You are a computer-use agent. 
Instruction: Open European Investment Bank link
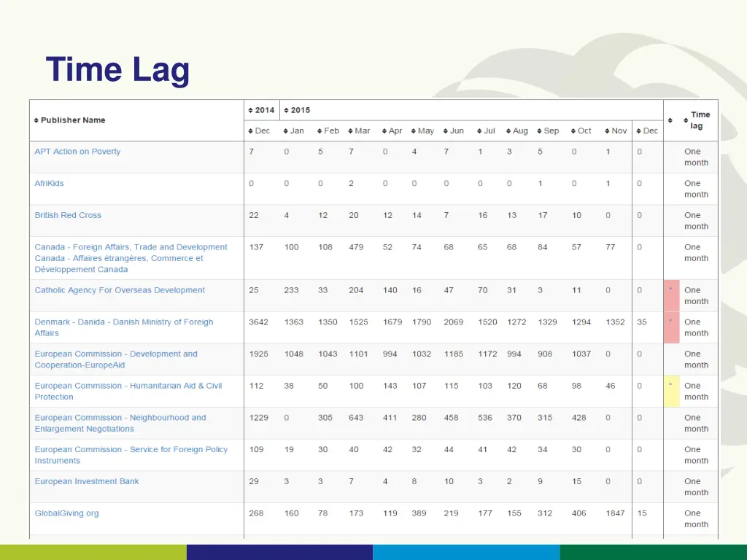(87, 481)
